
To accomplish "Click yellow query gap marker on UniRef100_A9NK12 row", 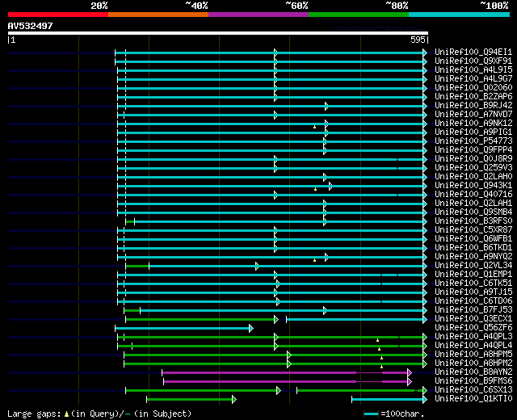I will pos(315,128).
